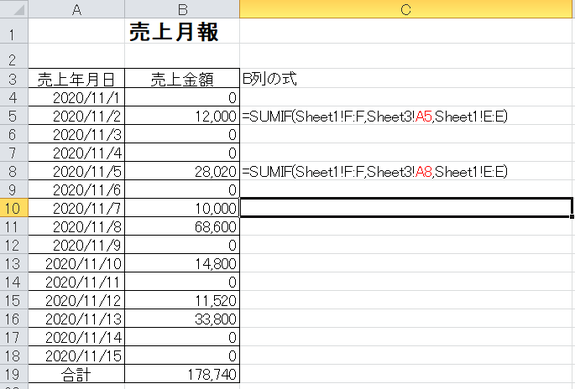Select date cell 2020/11/7
Screen dimensions: 575x389
tap(77, 208)
